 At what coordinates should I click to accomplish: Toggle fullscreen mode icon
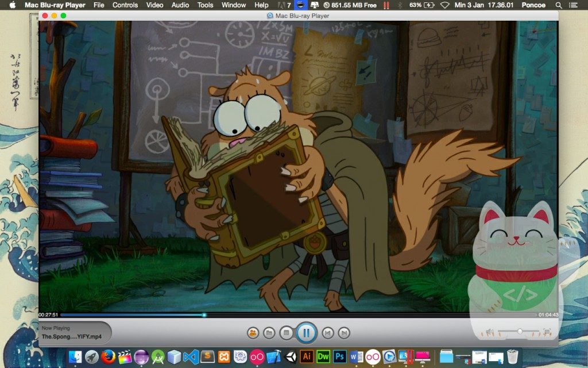click(x=547, y=332)
